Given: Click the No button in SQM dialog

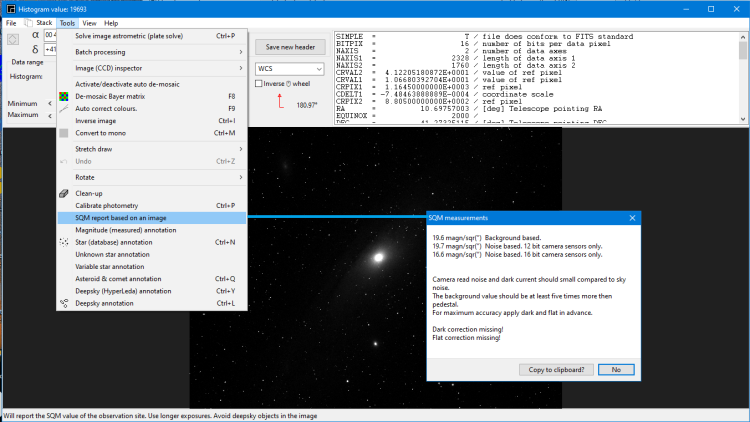Looking at the screenshot, I should click(x=616, y=370).
